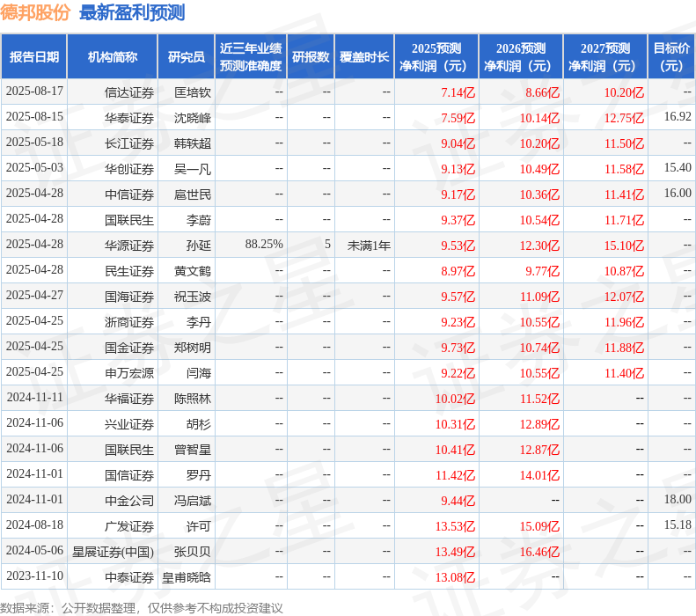Viewport: 696px width, 616px height.
Task: Click the 机构简称 column header
Action: point(113,57)
